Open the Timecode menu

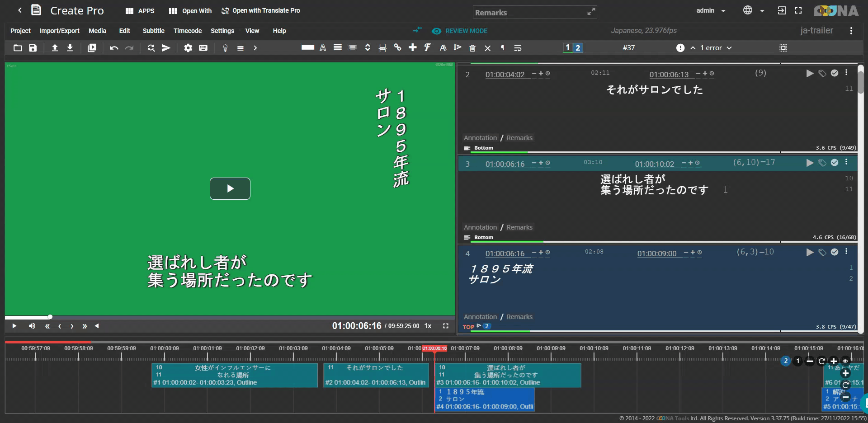[187, 31]
